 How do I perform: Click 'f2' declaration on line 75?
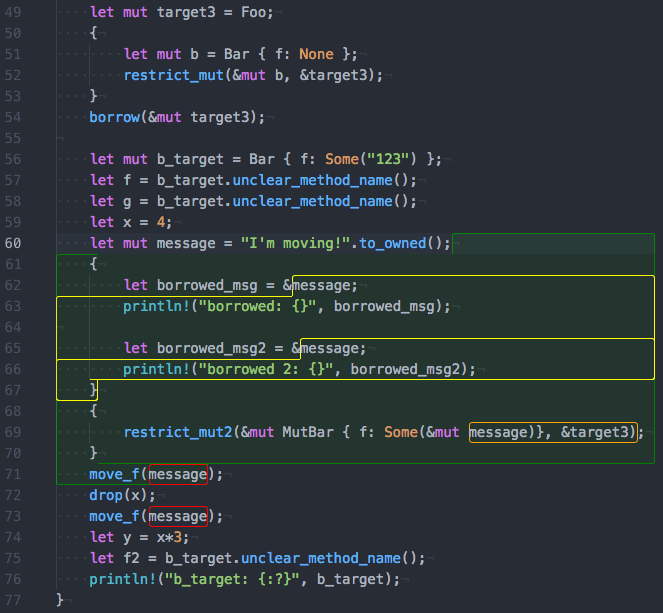132,558
